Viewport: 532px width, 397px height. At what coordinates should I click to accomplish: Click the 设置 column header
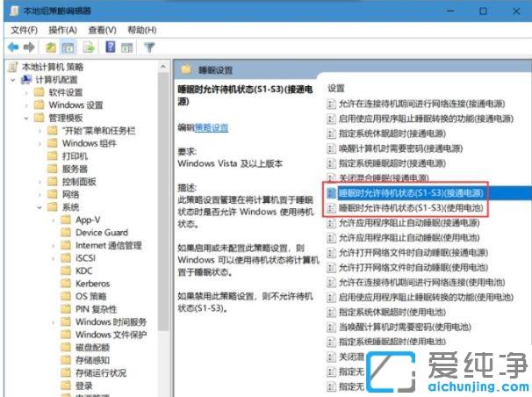tap(336, 89)
